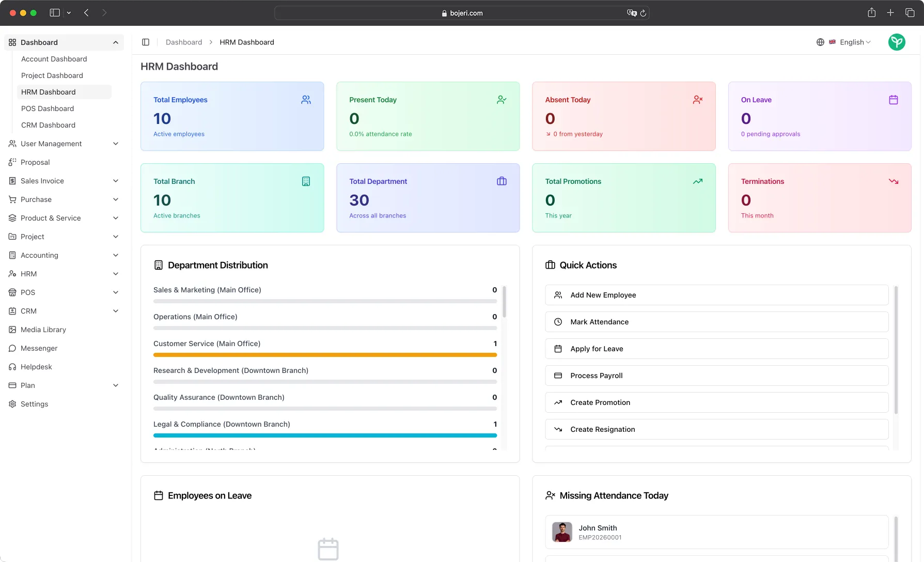Click the calendar icon on the On Leave card
924x562 pixels.
(x=894, y=100)
